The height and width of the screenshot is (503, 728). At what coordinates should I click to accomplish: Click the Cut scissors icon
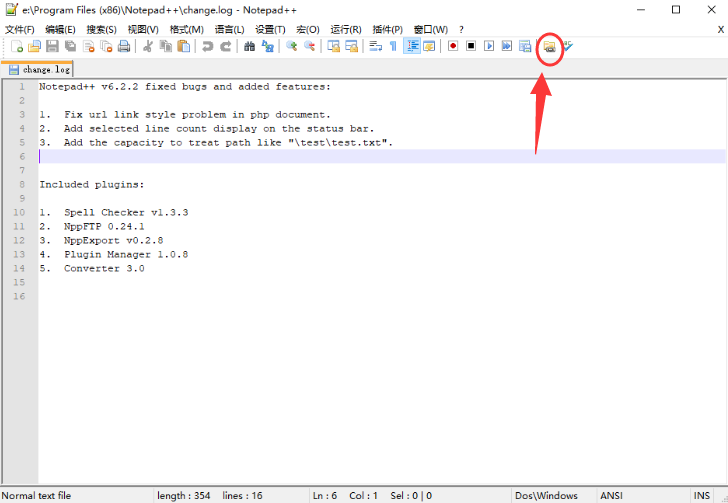[x=148, y=46]
